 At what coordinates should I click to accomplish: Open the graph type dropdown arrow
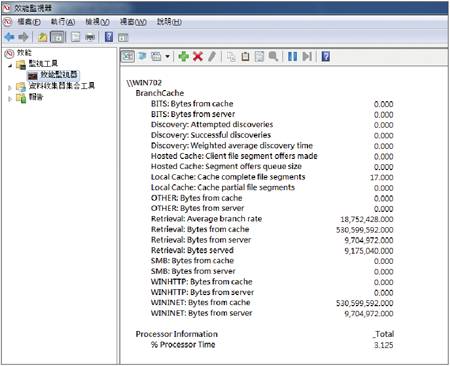point(167,57)
